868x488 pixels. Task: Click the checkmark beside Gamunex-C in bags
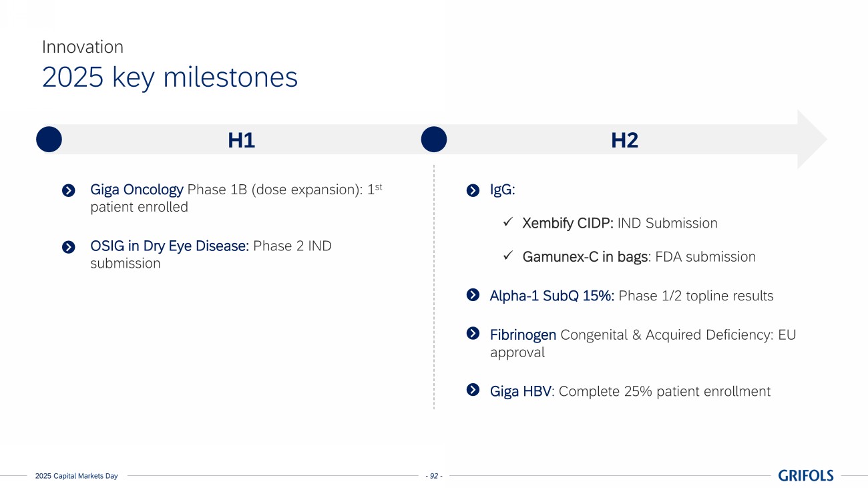click(507, 256)
